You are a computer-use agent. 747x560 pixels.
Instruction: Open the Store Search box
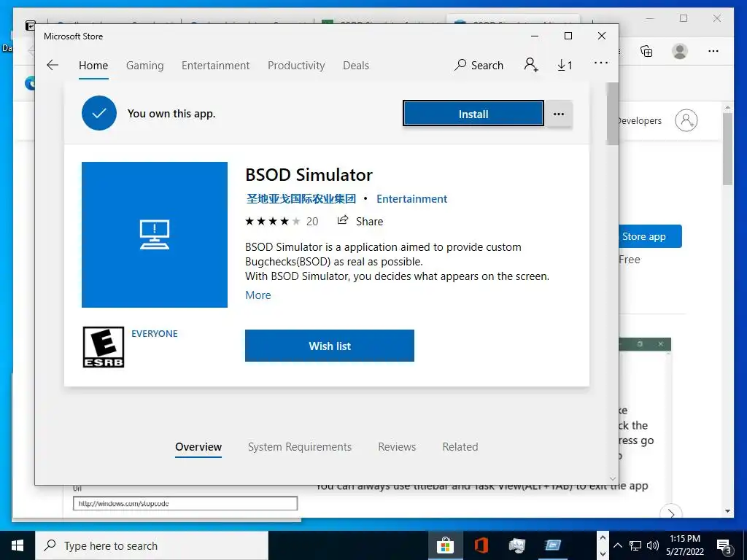(479, 65)
